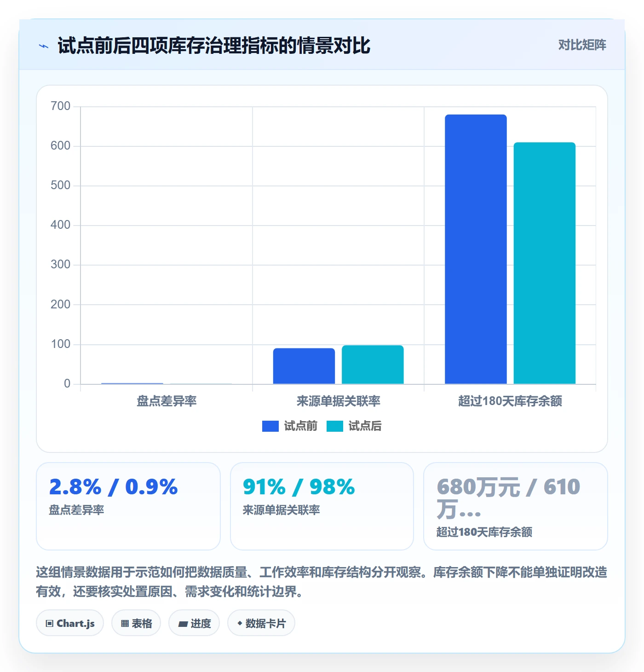Click the title 试点前后四项库存治理指标的情景对比
Viewport: 644px width, 672px height.
tap(214, 46)
